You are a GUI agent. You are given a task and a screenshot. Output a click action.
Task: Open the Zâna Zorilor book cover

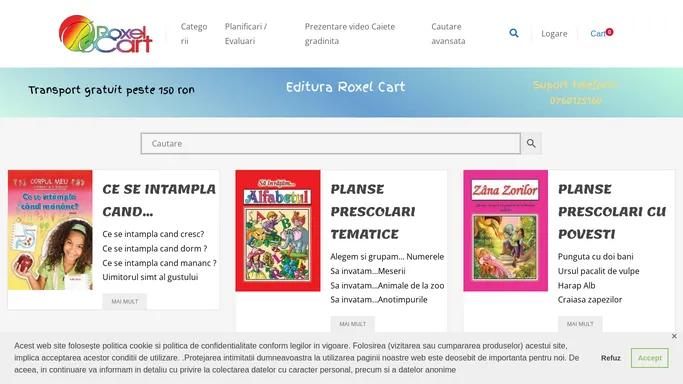505,230
